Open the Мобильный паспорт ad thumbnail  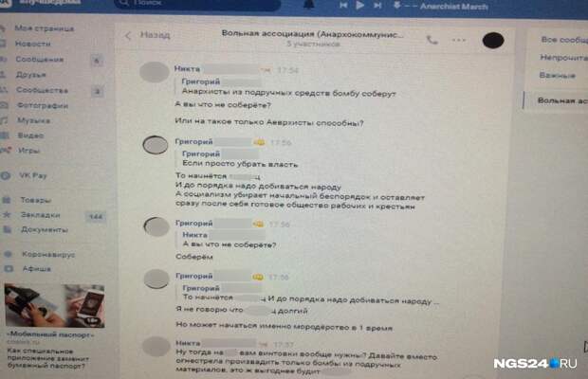(x=55, y=306)
